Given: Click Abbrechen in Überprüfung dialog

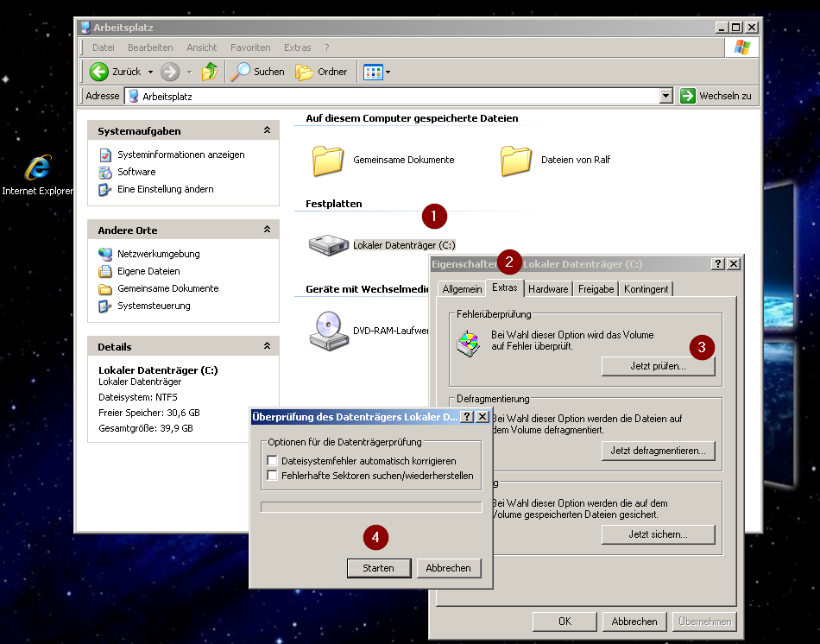Looking at the screenshot, I should (448, 568).
